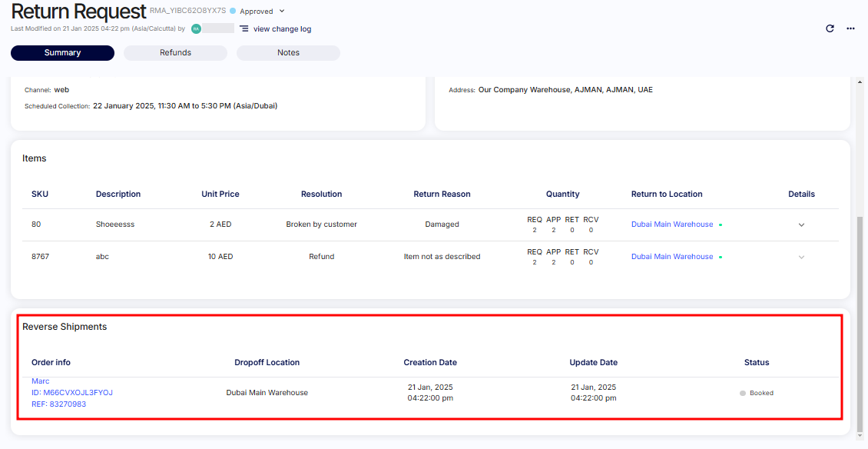Screen dimensions: 868x449
Task: Expand details chevron for SKU 8767 abc
Action: (x=801, y=257)
